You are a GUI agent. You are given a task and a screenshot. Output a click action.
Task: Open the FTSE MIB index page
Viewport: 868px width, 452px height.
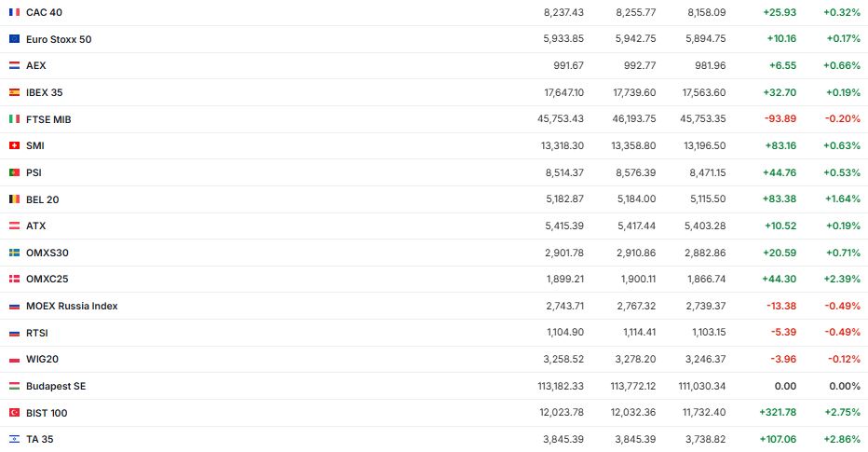pyautogui.click(x=48, y=119)
